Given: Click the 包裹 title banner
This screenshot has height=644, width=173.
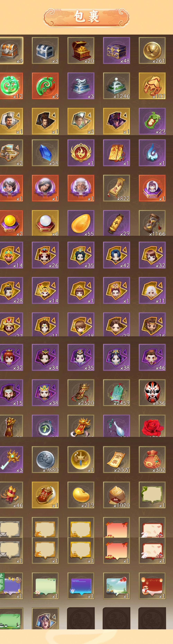Looking at the screenshot, I should [x=86, y=17].
